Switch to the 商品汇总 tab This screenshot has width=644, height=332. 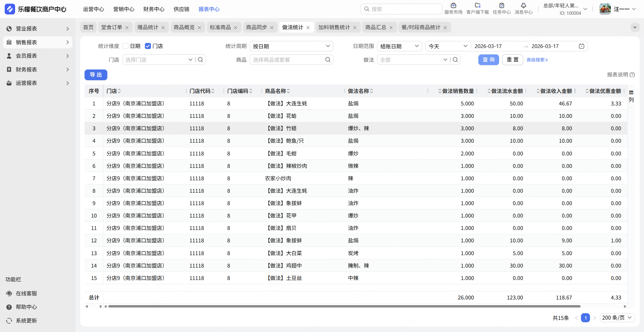coord(375,28)
